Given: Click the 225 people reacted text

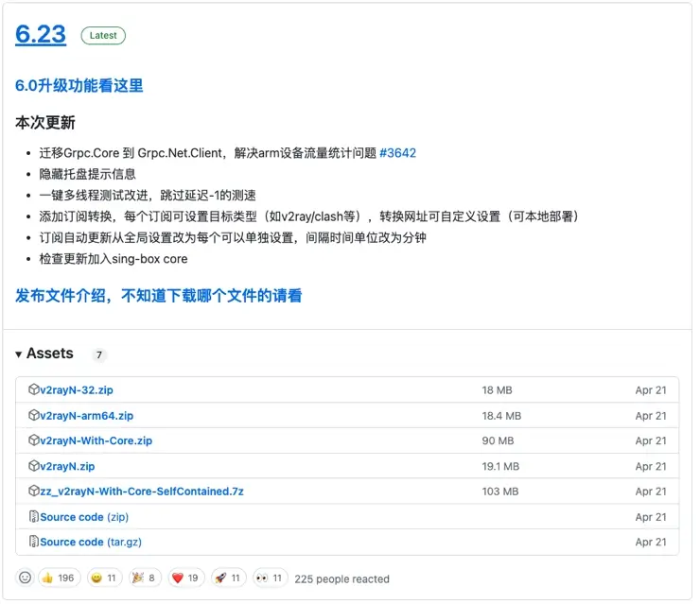Looking at the screenshot, I should click(x=342, y=579).
